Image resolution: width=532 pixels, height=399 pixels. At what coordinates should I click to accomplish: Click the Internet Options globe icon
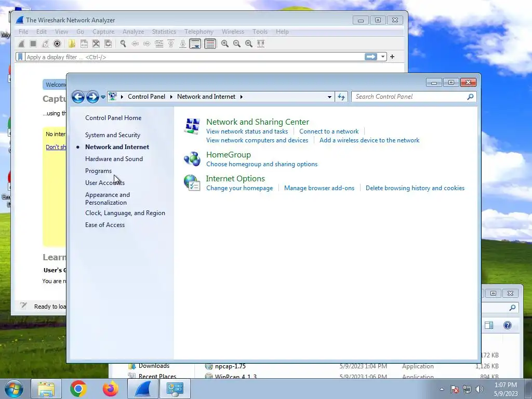click(x=192, y=182)
